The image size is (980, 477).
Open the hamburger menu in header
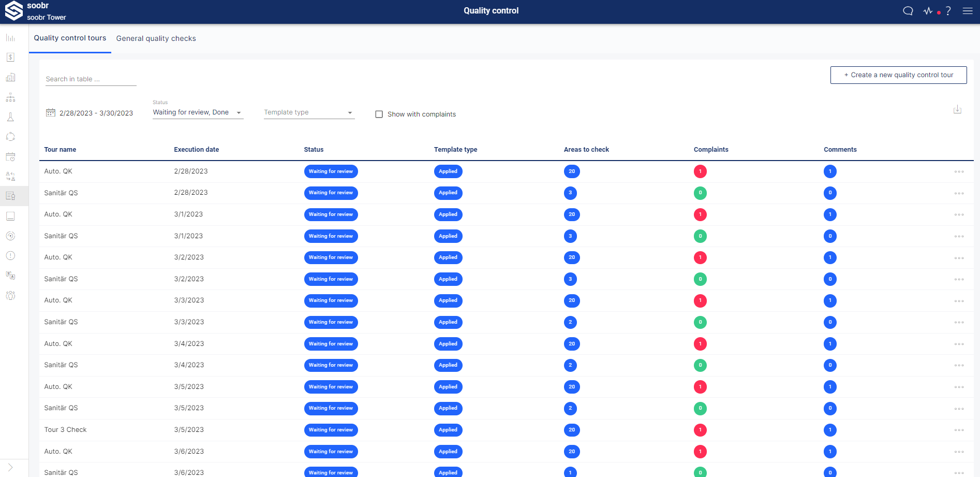point(968,11)
